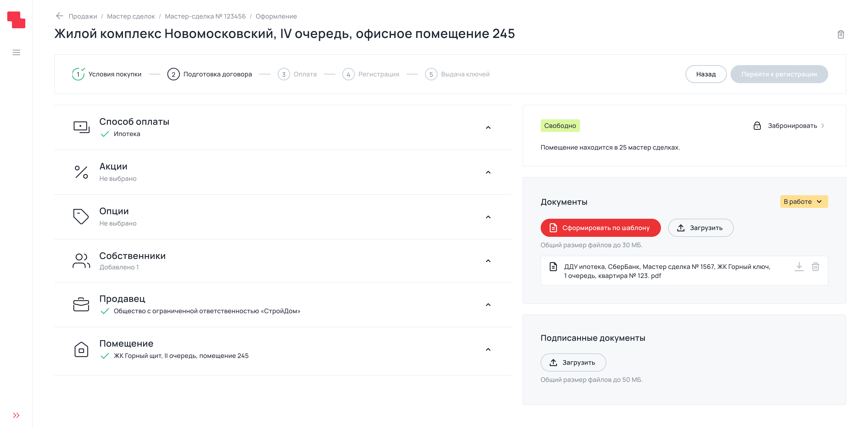Click the percent icon in Акции section
868x428 pixels.
pyautogui.click(x=81, y=172)
